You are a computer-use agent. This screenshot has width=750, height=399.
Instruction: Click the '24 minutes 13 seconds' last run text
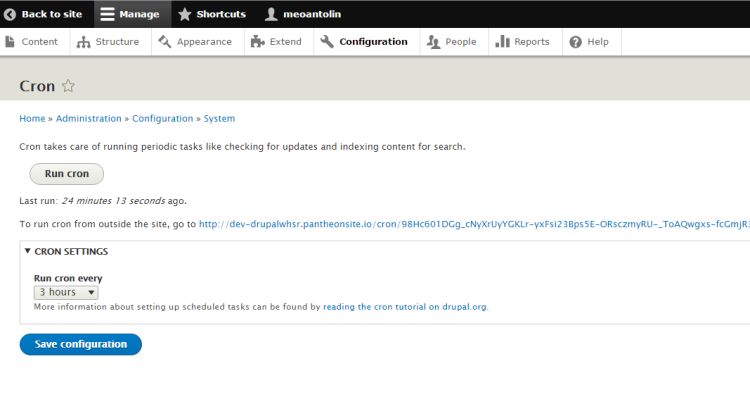pos(113,201)
